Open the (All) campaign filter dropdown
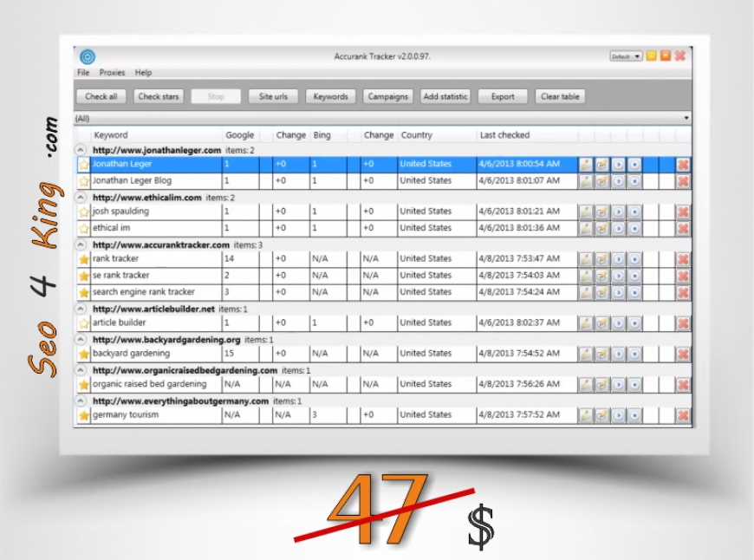Viewport: 754px width, 560px height. [382, 118]
